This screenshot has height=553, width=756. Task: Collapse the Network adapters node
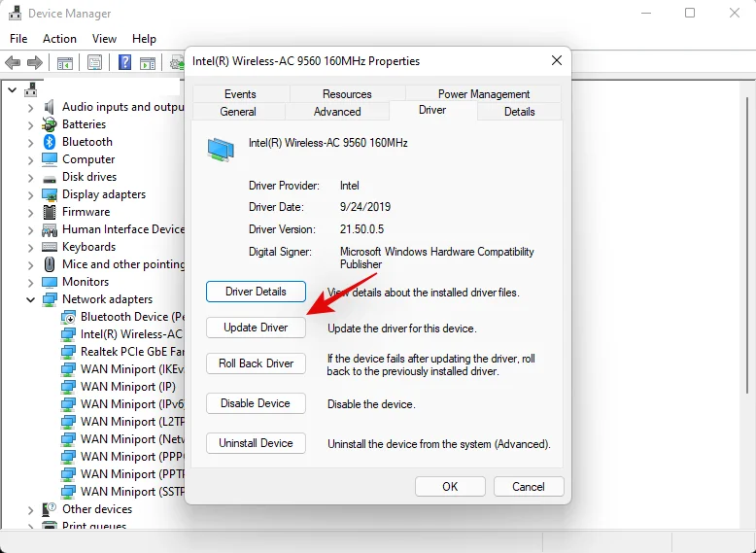point(31,299)
